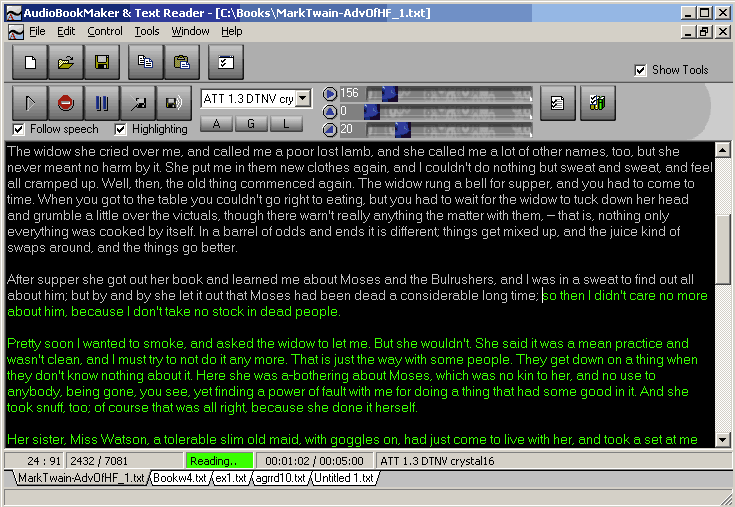Save speech to audio file icon
The image size is (735, 507).
click(x=174, y=103)
